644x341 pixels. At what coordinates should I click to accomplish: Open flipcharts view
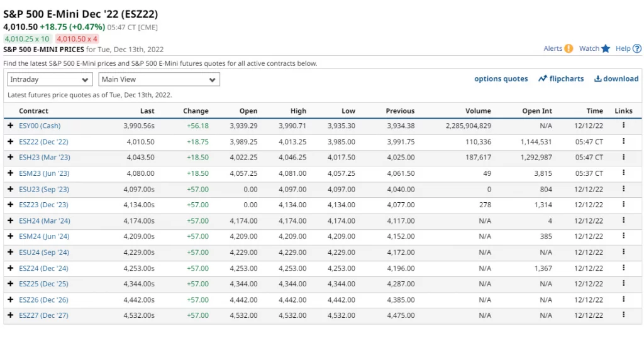click(561, 78)
